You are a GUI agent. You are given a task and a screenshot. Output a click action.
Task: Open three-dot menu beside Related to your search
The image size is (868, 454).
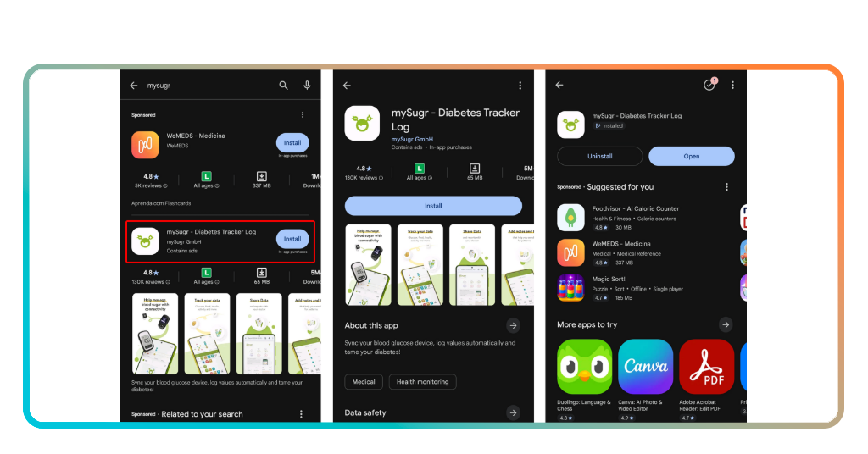coord(301,414)
